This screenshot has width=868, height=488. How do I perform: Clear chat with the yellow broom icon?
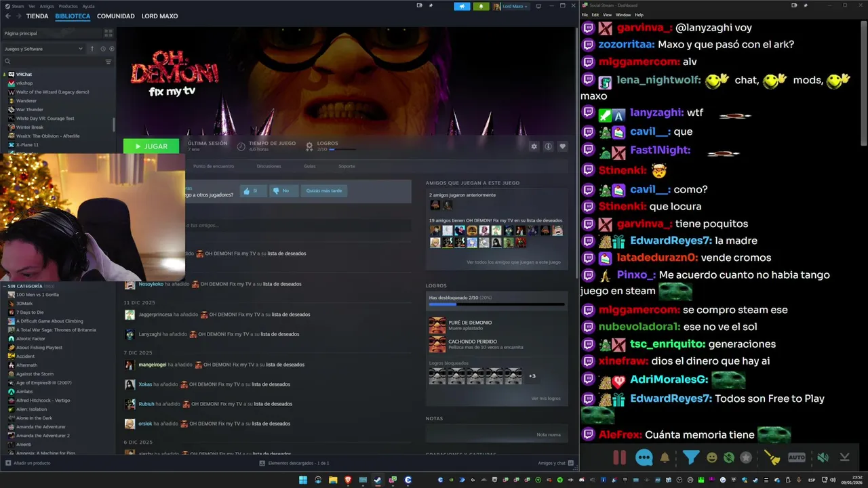[772, 457]
